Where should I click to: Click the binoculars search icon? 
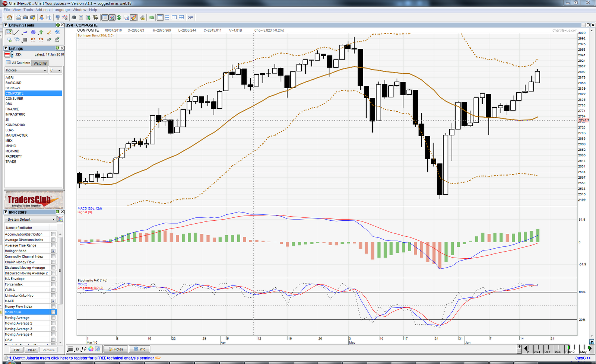pyautogui.click(x=74, y=17)
